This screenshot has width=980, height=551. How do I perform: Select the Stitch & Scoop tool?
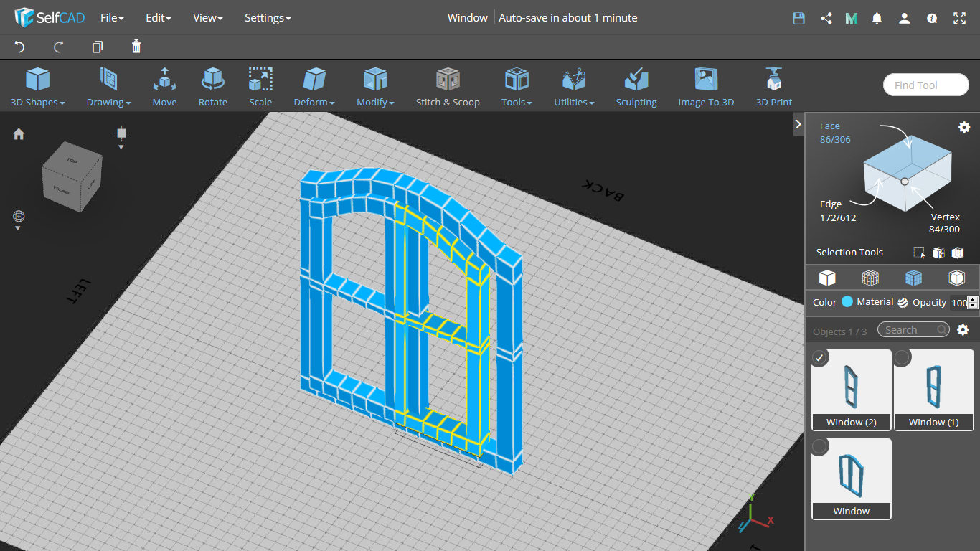(448, 87)
